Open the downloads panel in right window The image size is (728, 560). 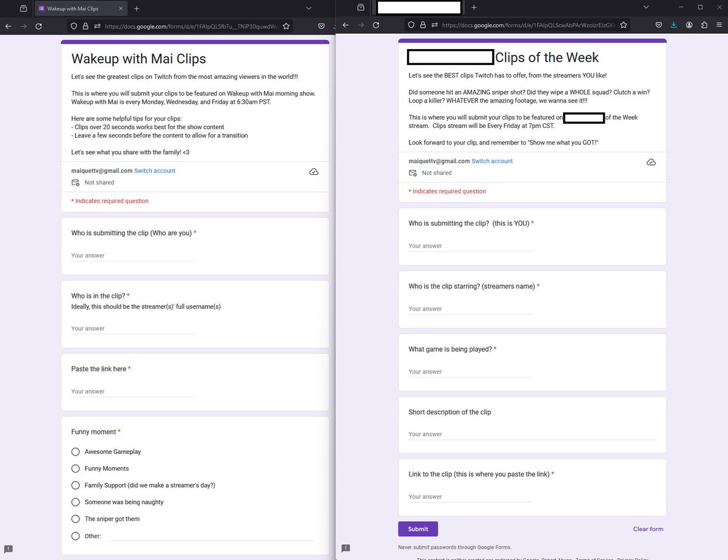tap(674, 25)
